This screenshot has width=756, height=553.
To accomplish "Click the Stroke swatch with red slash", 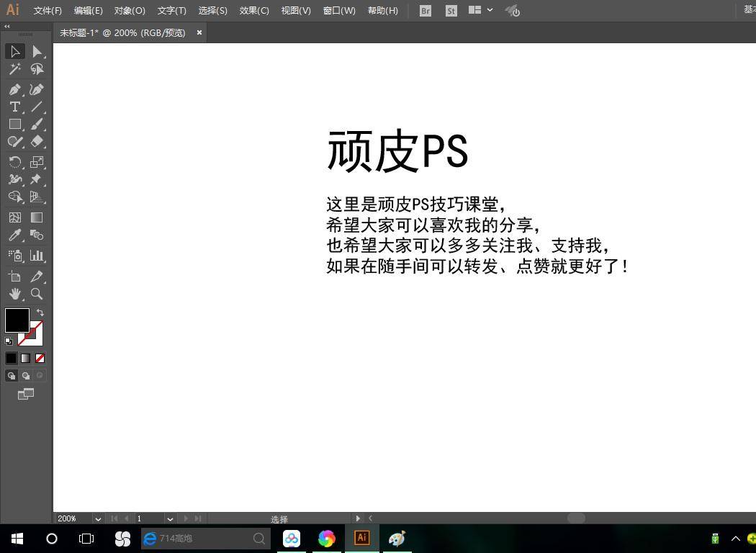I will pos(37,339).
